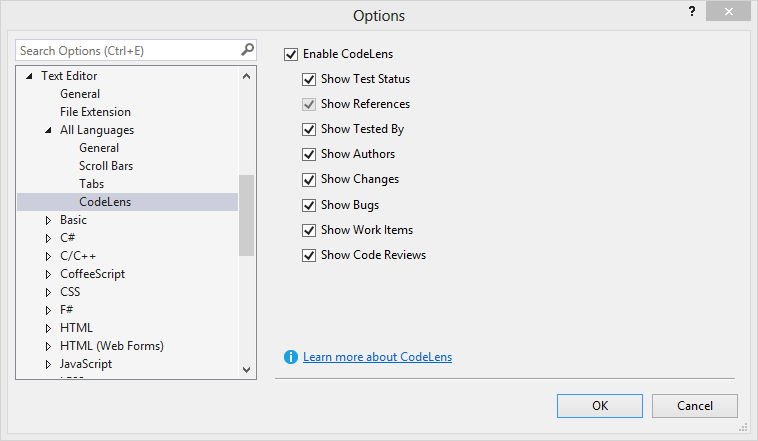Expand the C# language node
Image resolution: width=758 pixels, height=441 pixels.
coord(48,238)
